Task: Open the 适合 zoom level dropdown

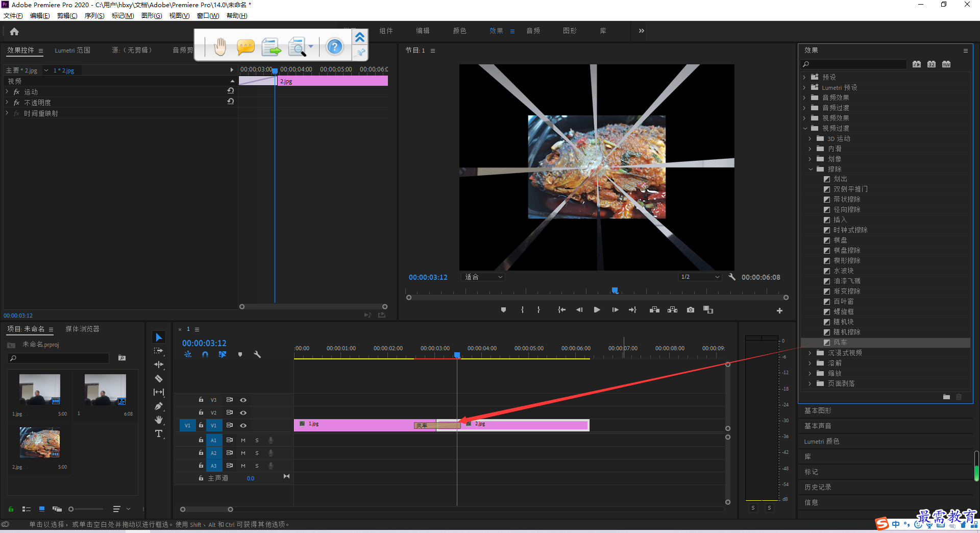Action: coord(483,277)
